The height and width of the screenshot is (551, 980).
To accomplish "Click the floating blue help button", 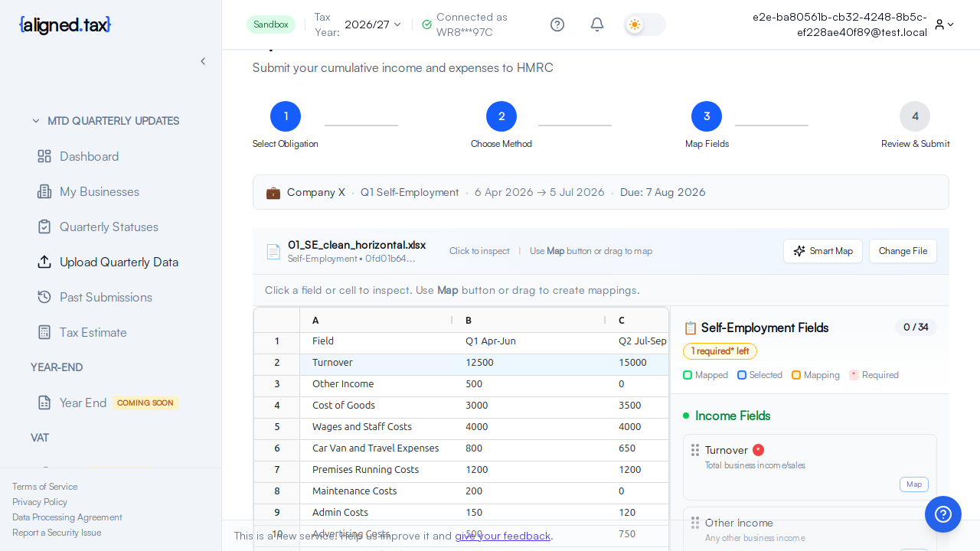I will [x=942, y=514].
